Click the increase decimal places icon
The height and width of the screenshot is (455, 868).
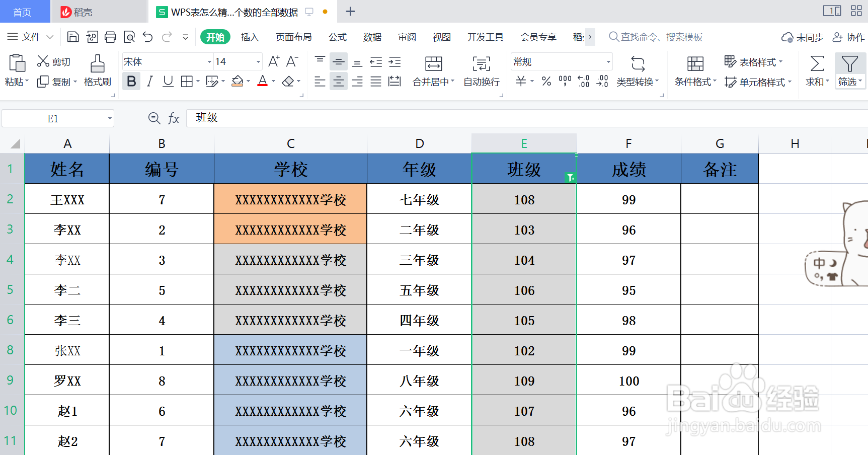584,81
